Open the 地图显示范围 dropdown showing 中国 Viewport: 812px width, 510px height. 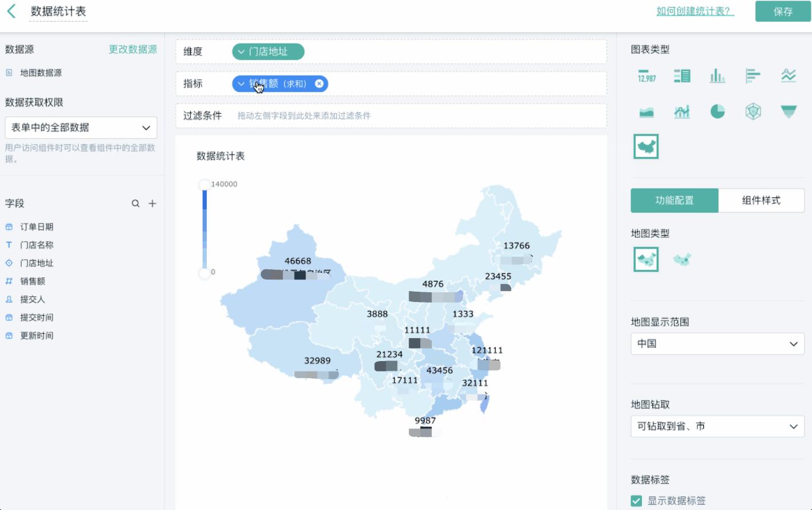coord(717,344)
